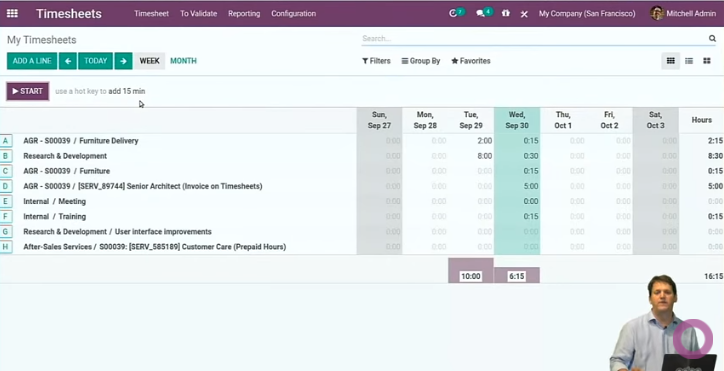Click the debug tools cross icon

click(x=524, y=14)
